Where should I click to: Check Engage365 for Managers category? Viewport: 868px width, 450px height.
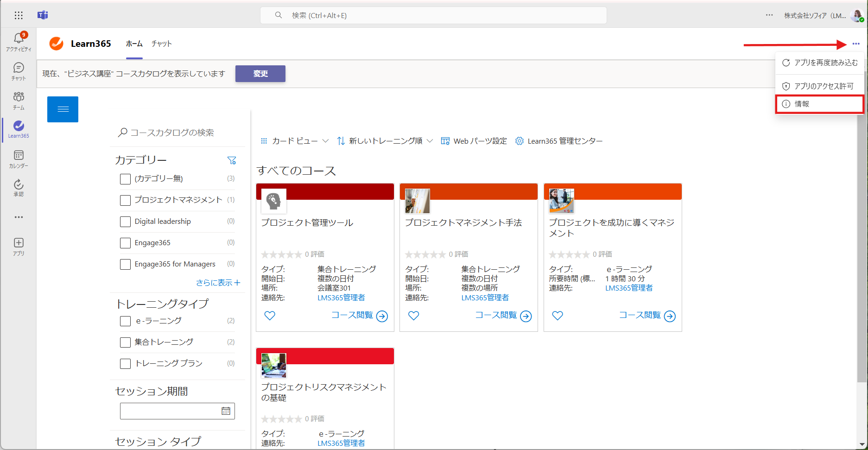coord(125,264)
